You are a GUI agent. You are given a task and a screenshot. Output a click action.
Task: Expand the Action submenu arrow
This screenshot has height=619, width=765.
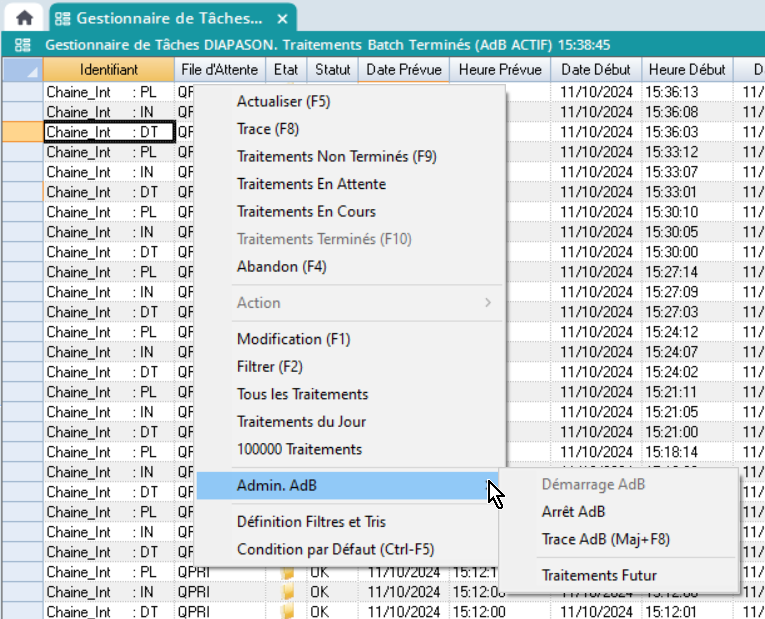coord(488,303)
